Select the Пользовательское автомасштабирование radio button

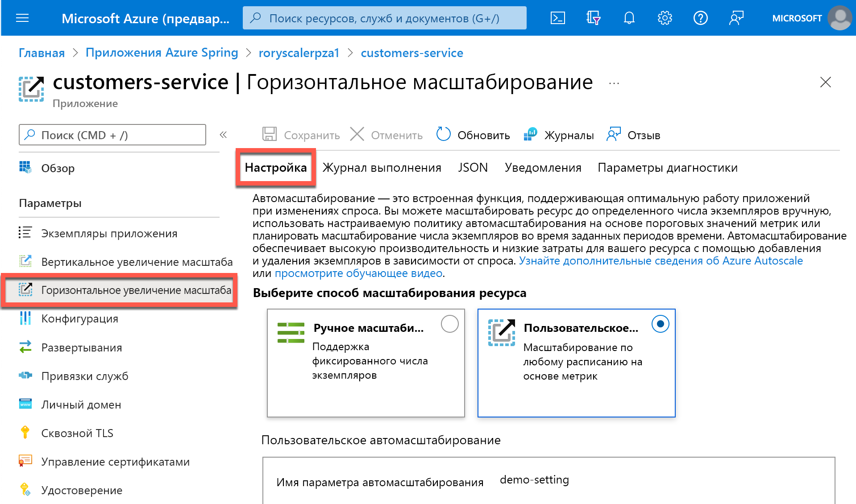pos(660,324)
